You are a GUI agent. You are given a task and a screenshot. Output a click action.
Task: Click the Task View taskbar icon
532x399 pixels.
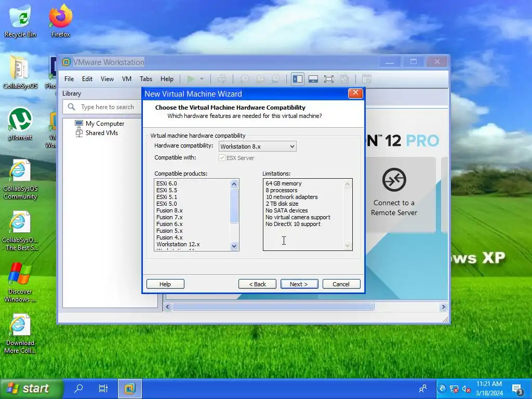pyautogui.click(x=103, y=388)
